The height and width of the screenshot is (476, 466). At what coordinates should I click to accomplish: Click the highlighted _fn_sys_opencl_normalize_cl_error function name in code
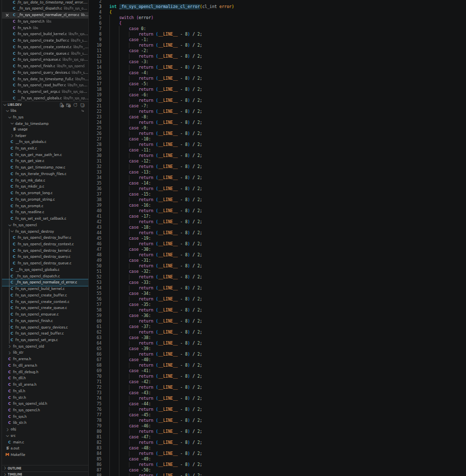point(160,7)
